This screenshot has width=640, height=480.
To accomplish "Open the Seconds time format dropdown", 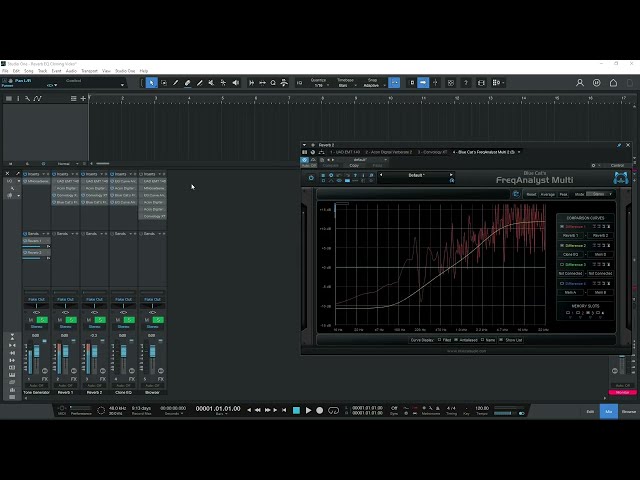I will click(x=173, y=414).
